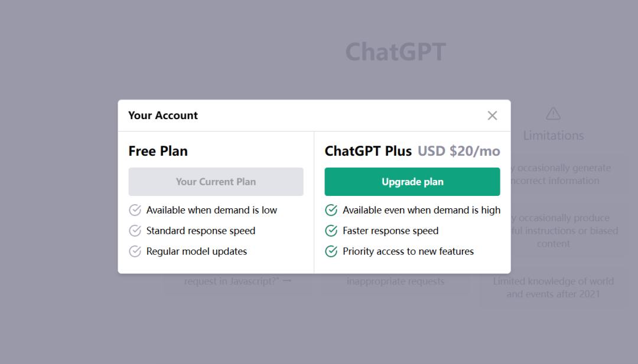Click the green checkmark beside "Available even when demand is high"
The image size is (638, 364).
coord(331,210)
